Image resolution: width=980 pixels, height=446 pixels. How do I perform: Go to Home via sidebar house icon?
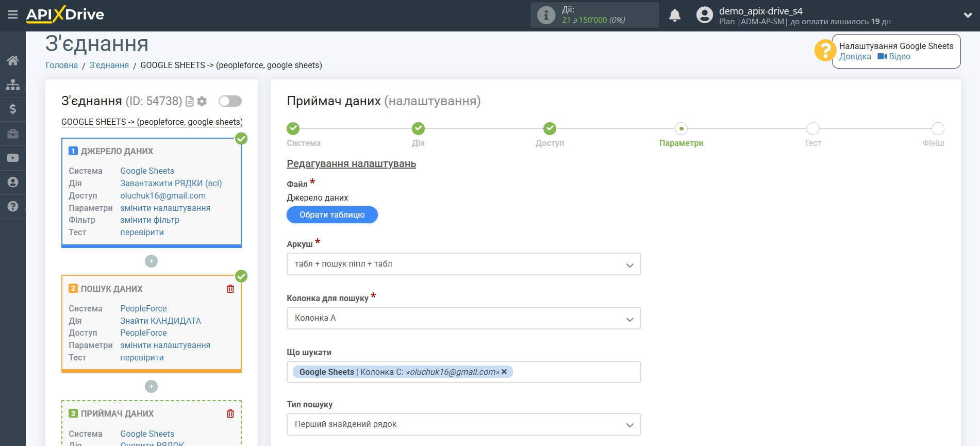coord(13,60)
